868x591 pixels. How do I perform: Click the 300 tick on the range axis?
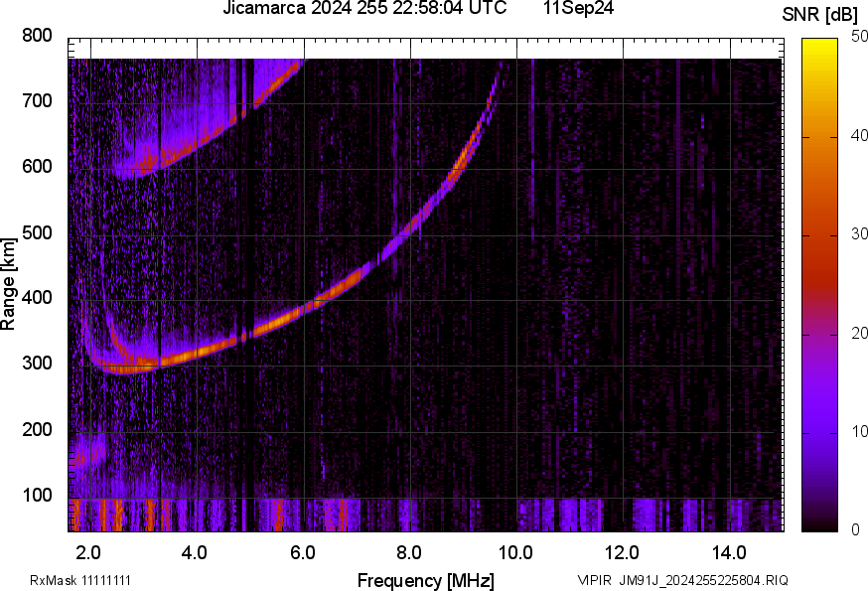coord(38,364)
